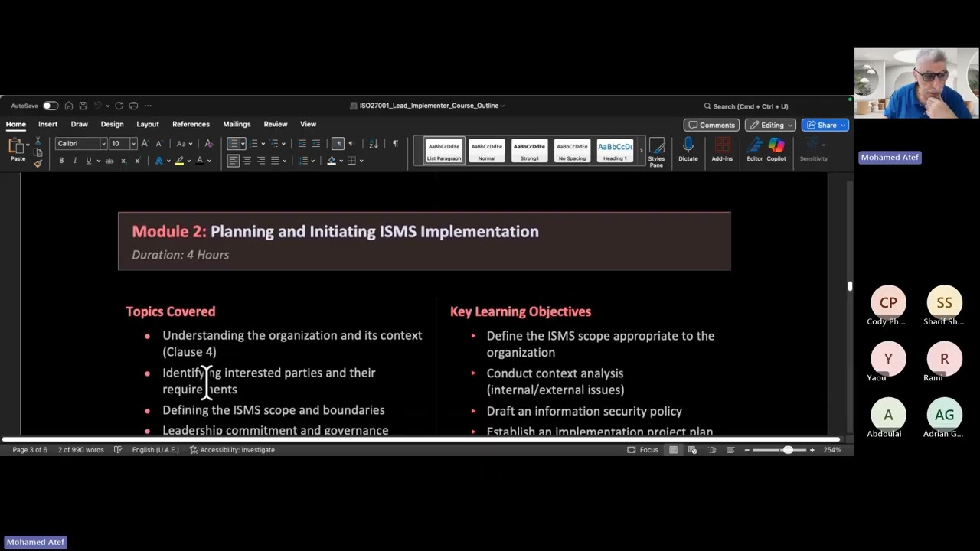This screenshot has width=980, height=551.
Task: Toggle Bold formatting
Action: tap(61, 161)
